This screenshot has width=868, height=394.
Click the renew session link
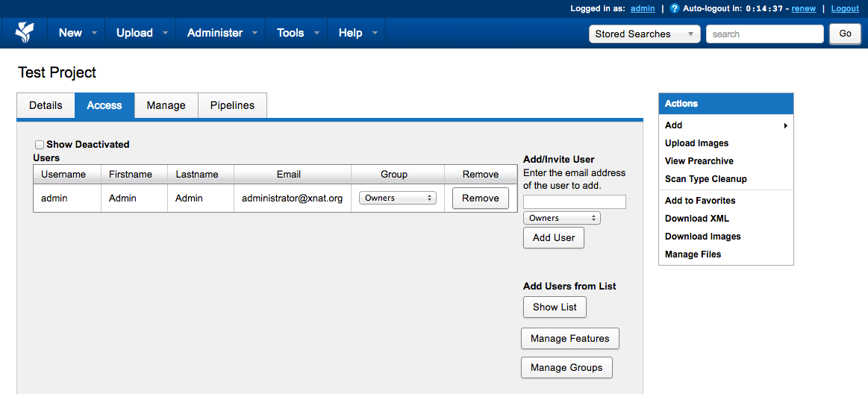(x=803, y=9)
